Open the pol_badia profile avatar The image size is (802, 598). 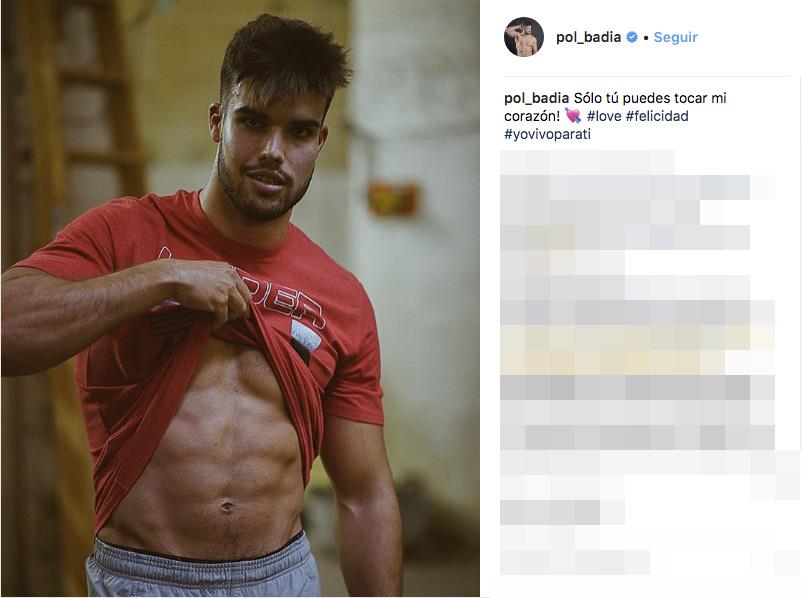(x=524, y=37)
